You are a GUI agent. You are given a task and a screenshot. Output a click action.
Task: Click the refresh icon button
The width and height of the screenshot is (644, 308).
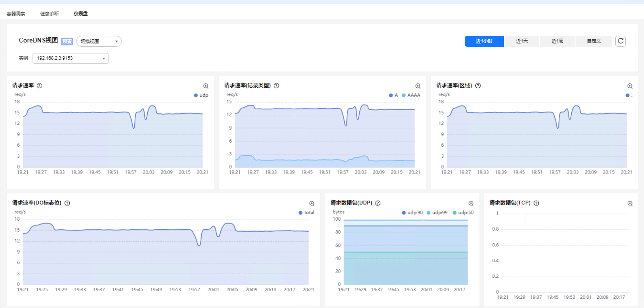click(x=620, y=41)
